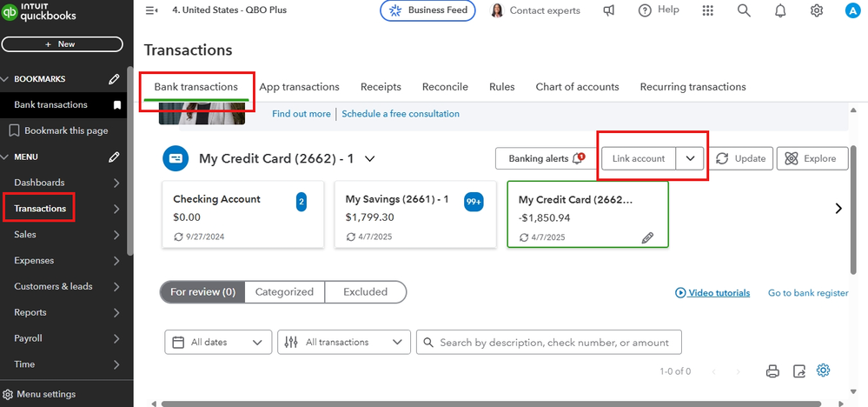Edit bookmarks with the pencil icon
Screen dimensions: 868x407
point(114,79)
